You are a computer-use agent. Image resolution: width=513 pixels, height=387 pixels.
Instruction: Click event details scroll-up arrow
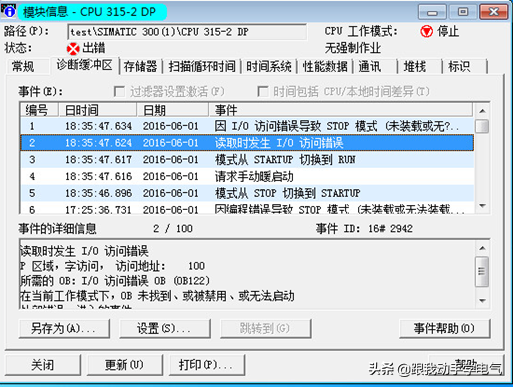pyautogui.click(x=482, y=248)
